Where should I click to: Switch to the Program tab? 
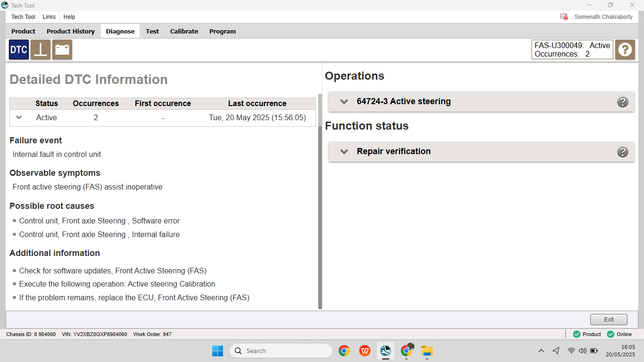pos(223,31)
